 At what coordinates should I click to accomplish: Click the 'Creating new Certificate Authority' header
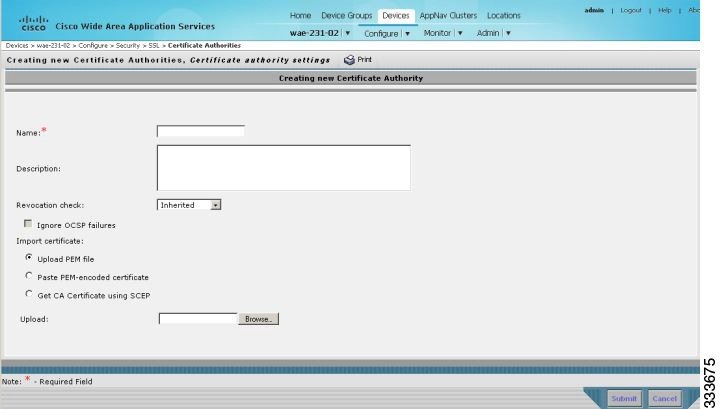351,78
